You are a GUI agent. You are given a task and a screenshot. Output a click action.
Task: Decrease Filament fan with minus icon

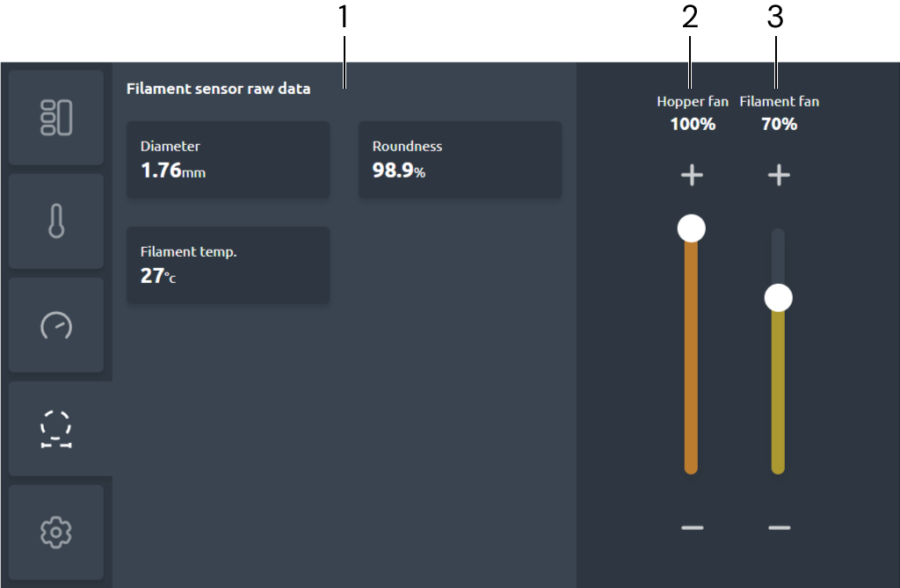tap(779, 527)
